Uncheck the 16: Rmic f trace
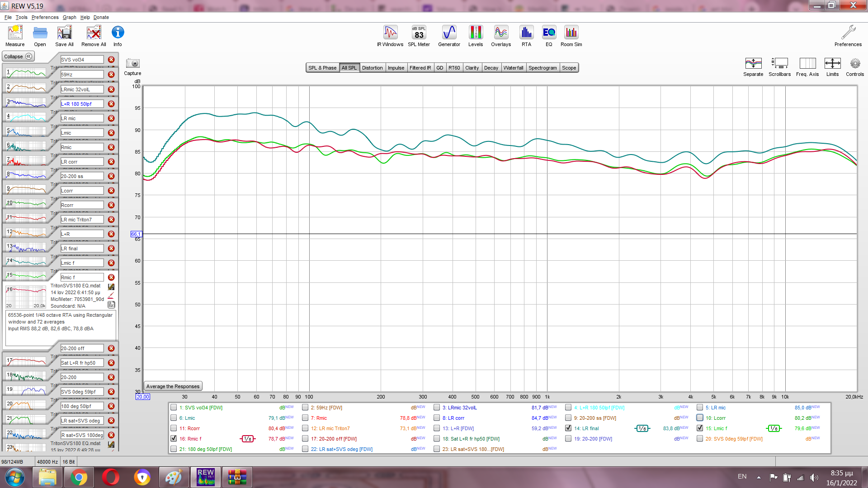This screenshot has width=868, height=488. coord(174,438)
